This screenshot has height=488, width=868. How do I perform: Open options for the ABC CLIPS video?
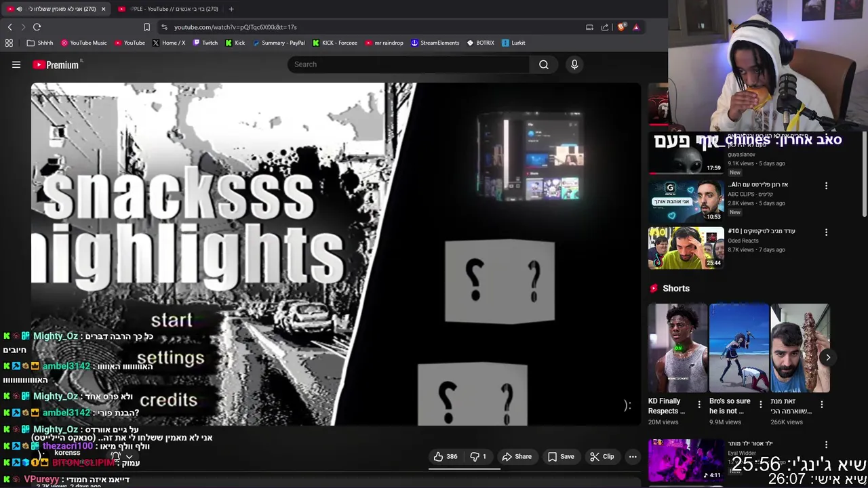826,186
